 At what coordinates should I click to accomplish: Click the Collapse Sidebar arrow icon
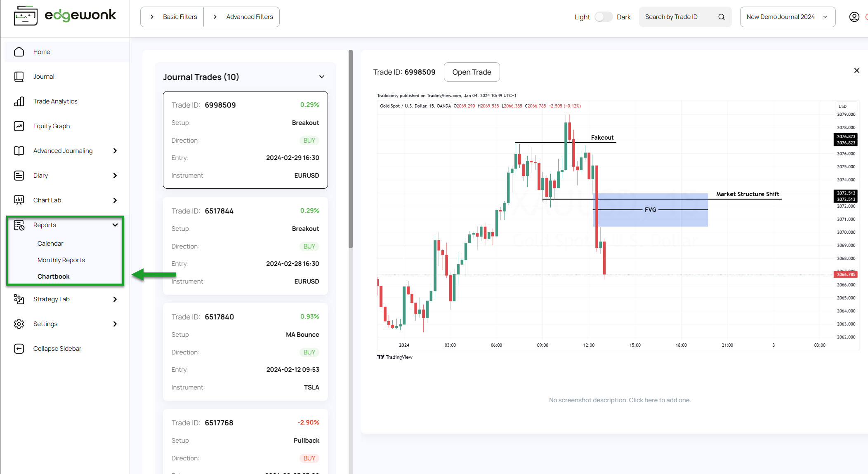tap(19, 349)
